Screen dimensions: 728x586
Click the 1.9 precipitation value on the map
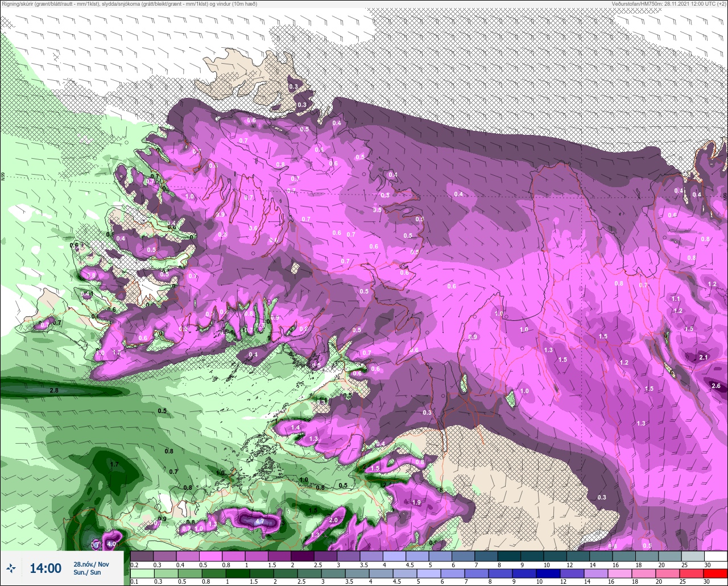coord(416,502)
